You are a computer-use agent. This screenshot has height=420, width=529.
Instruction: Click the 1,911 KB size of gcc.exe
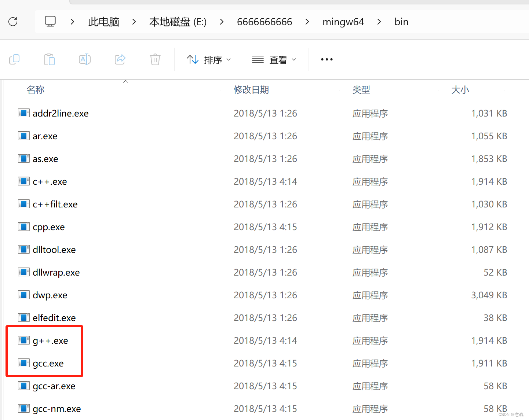(x=489, y=363)
